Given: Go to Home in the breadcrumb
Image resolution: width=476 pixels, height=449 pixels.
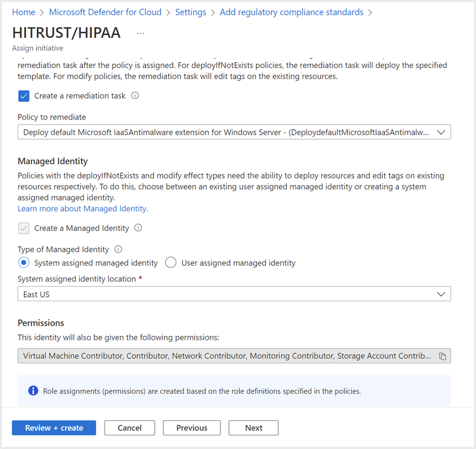Looking at the screenshot, I should [x=24, y=12].
